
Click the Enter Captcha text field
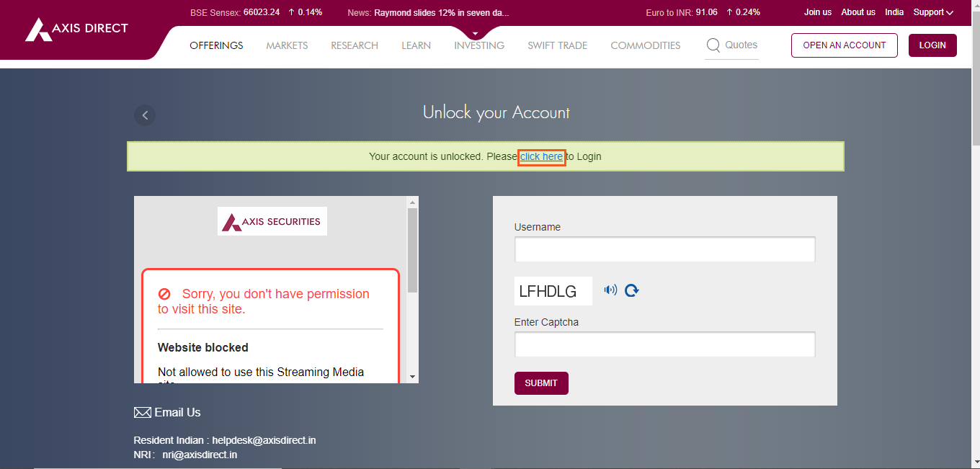664,344
